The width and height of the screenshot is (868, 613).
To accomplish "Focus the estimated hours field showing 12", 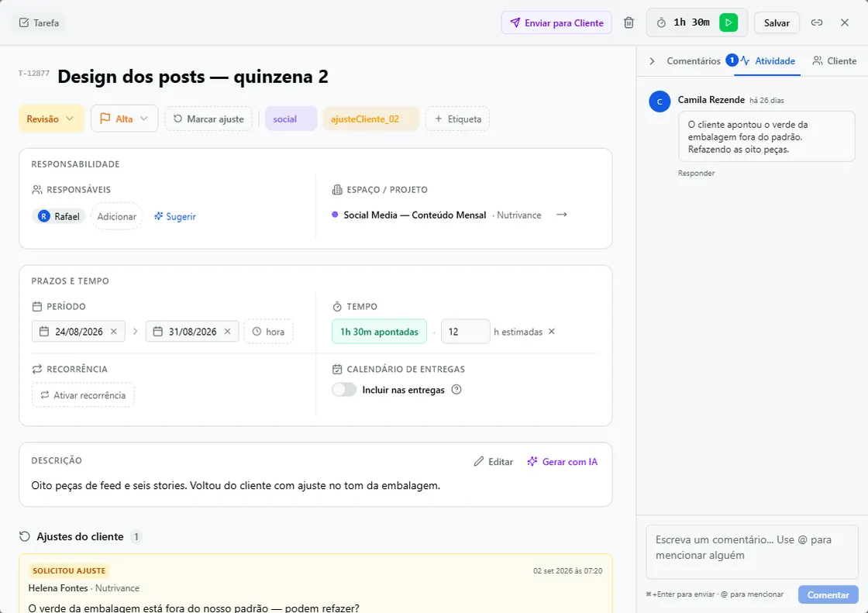I will [465, 332].
